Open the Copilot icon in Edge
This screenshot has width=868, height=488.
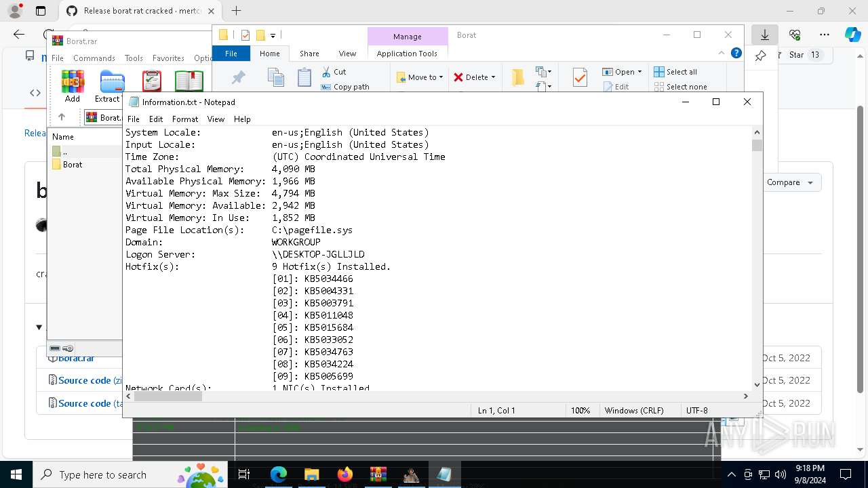pyautogui.click(x=852, y=35)
